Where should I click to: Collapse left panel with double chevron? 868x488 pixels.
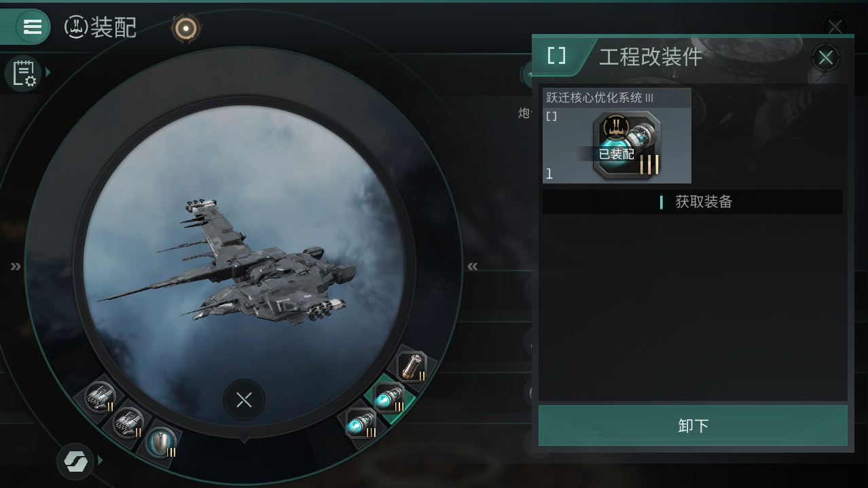point(16,266)
